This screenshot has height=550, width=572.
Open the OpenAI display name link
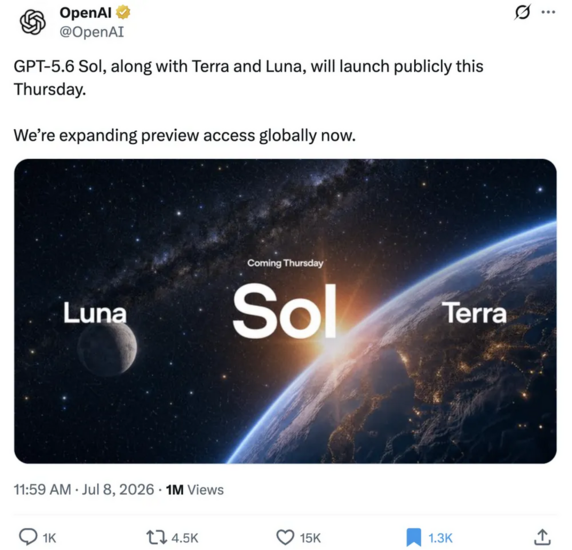(x=85, y=13)
